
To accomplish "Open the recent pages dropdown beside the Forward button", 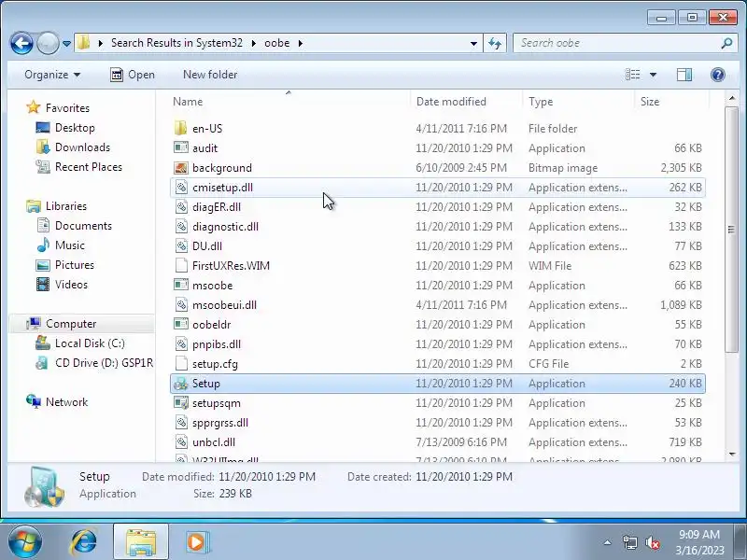I will [66, 43].
